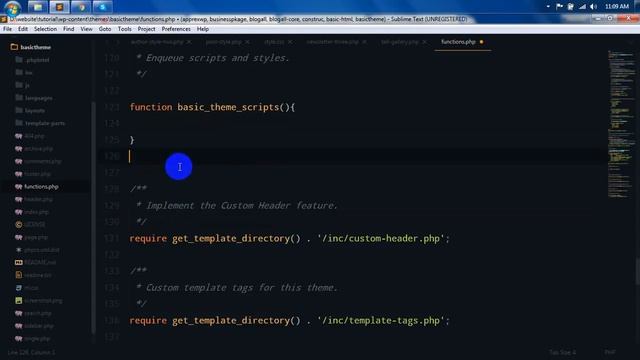Click the rtl.css file icon

point(19,288)
